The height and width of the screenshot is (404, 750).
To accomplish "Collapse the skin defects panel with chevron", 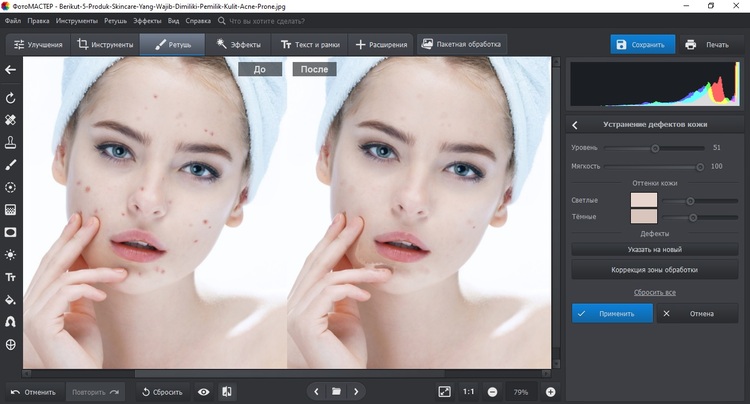I will pos(576,125).
